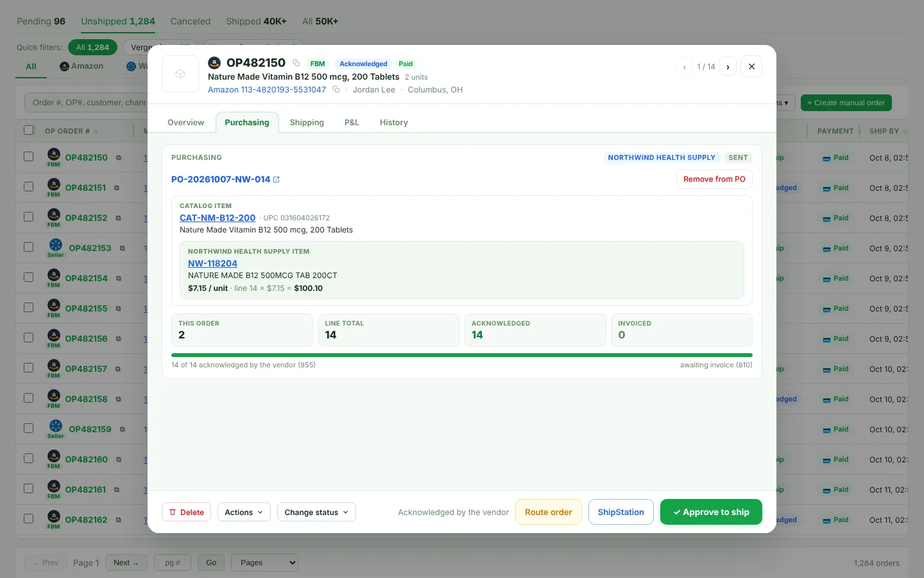Viewport: 924px width, 578px height.
Task: Click the pg # page number field
Action: coord(173,563)
